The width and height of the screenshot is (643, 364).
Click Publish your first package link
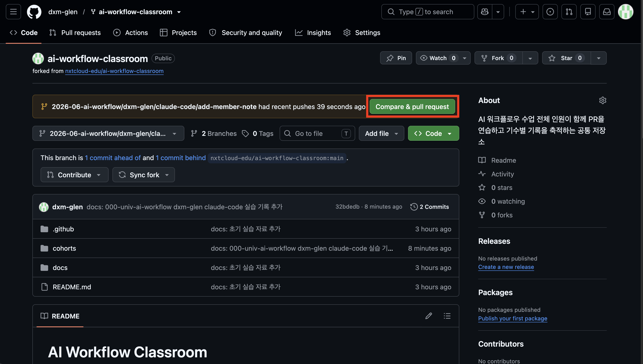pyautogui.click(x=513, y=318)
